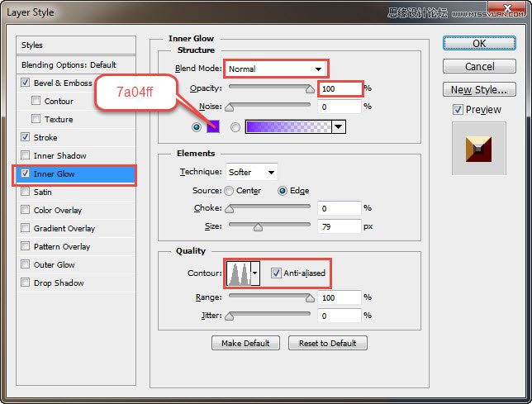Toggle the Anti-aliased checkbox

click(x=276, y=273)
